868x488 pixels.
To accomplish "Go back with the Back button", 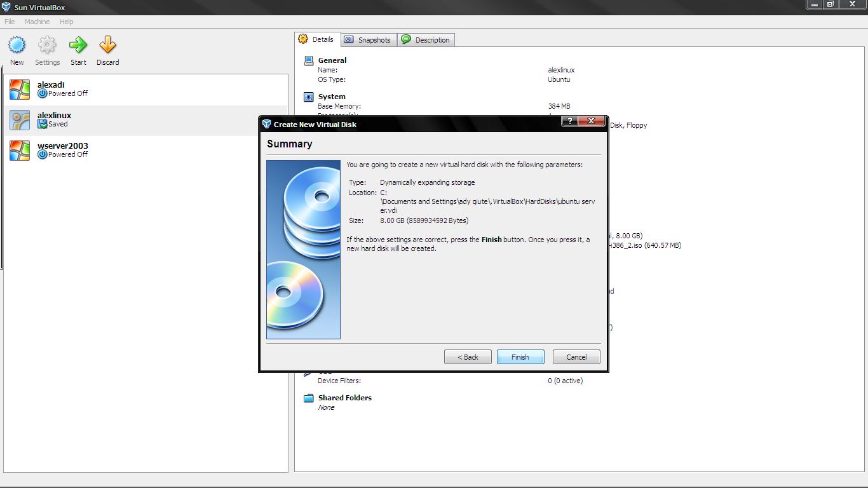I will 468,356.
